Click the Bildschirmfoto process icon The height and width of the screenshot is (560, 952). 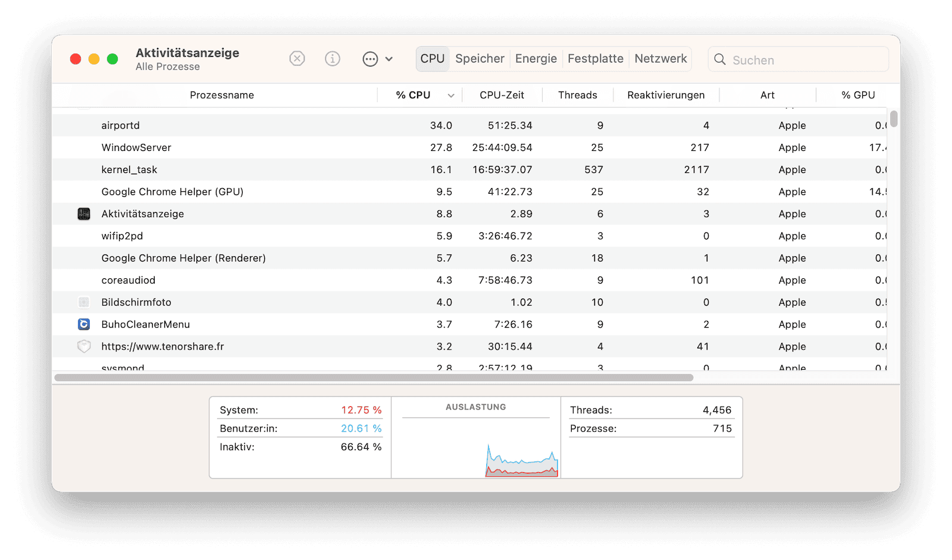click(84, 303)
